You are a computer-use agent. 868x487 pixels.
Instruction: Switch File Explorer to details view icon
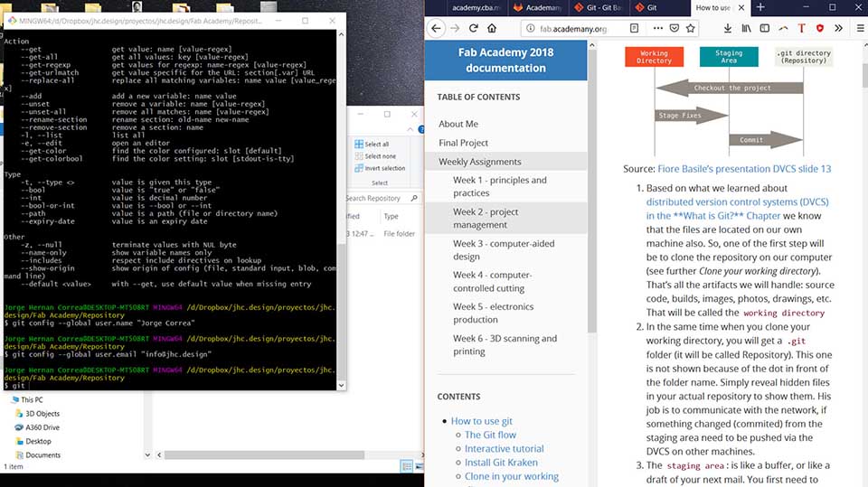(x=407, y=466)
